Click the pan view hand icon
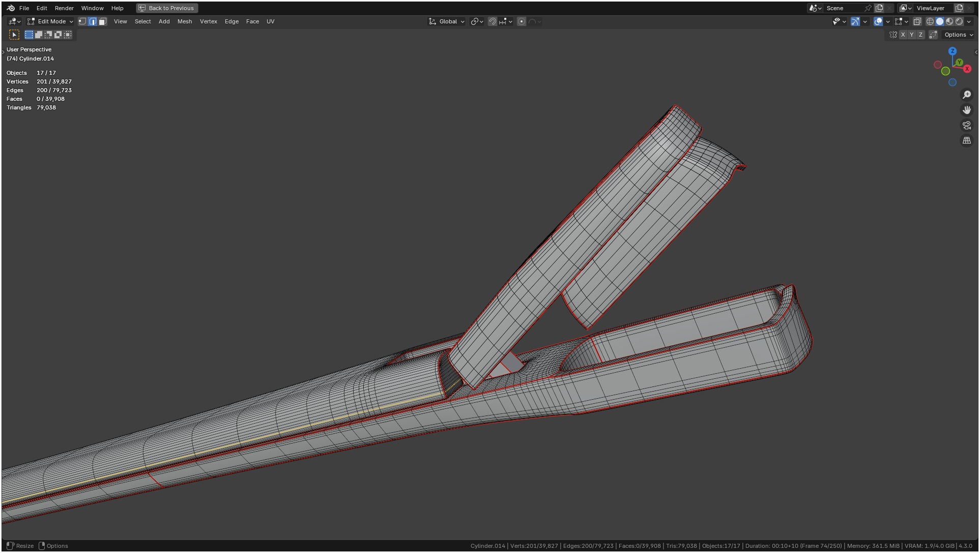This screenshot has width=980, height=553. pyautogui.click(x=966, y=110)
